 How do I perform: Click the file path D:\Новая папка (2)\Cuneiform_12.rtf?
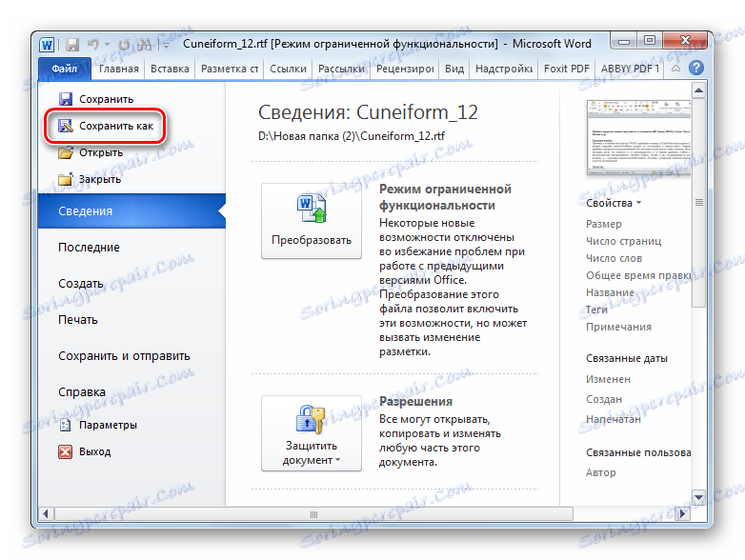tap(352, 136)
